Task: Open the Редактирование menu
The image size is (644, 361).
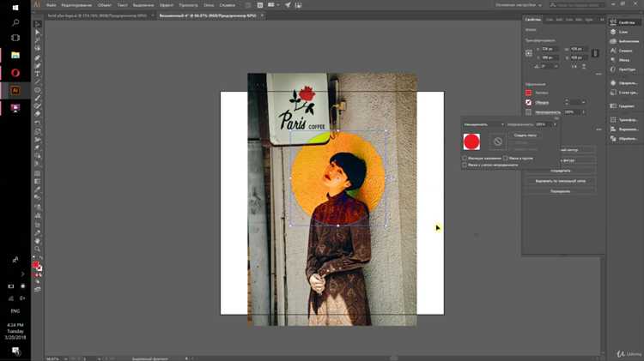Action: click(76, 5)
